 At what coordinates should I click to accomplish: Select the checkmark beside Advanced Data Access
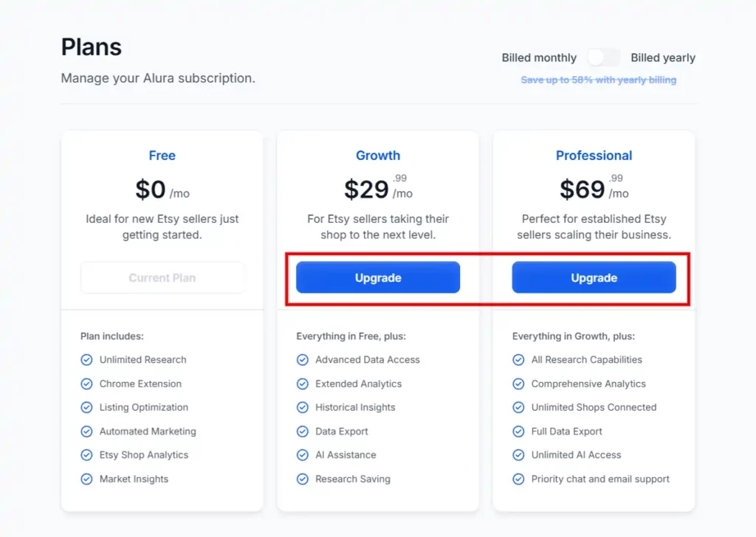tap(303, 360)
